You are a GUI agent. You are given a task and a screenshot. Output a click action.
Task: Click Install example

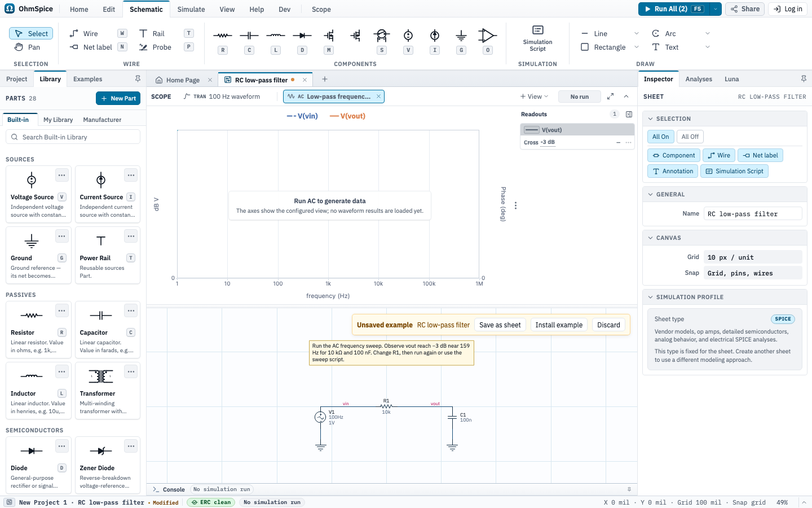coord(559,325)
